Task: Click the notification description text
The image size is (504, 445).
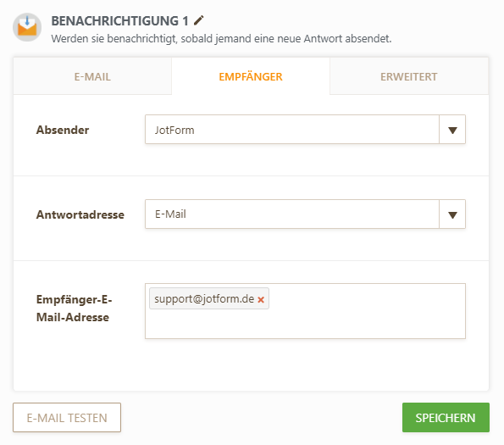Action: pyautogui.click(x=221, y=39)
